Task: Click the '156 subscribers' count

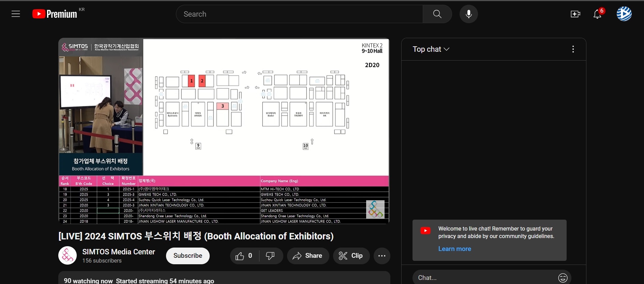Action: click(x=102, y=261)
